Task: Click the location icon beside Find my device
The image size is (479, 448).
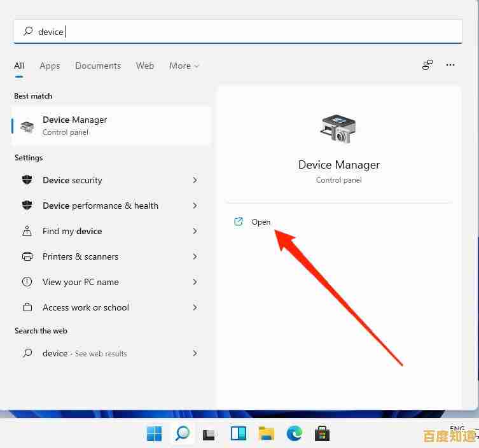Action: (27, 231)
